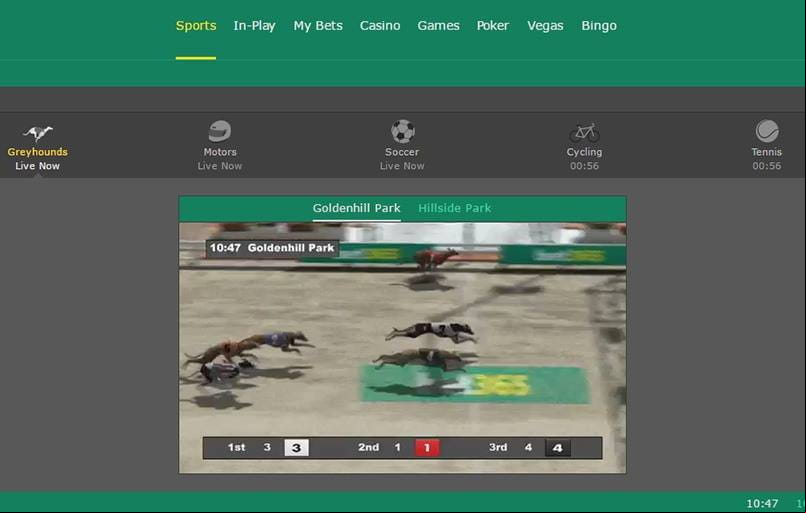
Task: Click the 2nd place result label
Action: [369, 447]
